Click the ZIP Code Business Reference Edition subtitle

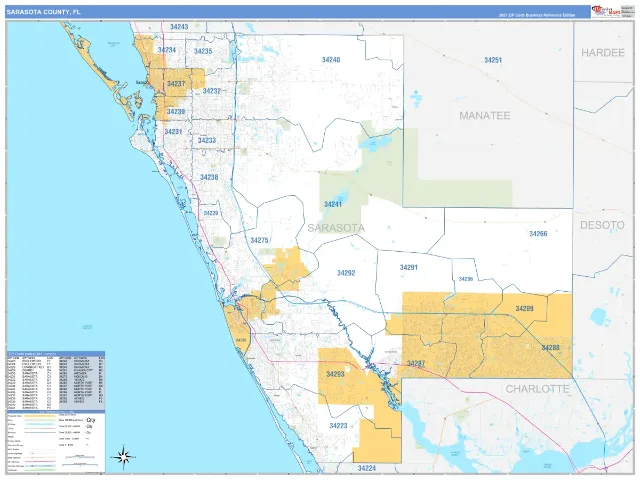coord(537,15)
